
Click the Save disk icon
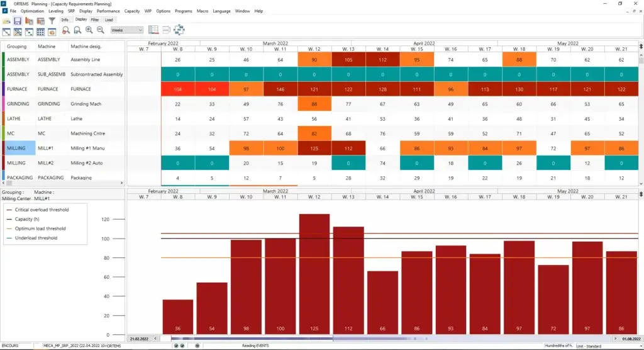click(18, 21)
